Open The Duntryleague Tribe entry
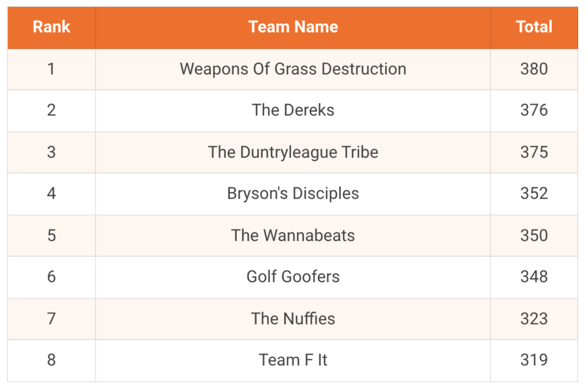The height and width of the screenshot is (390, 588). pos(293,152)
